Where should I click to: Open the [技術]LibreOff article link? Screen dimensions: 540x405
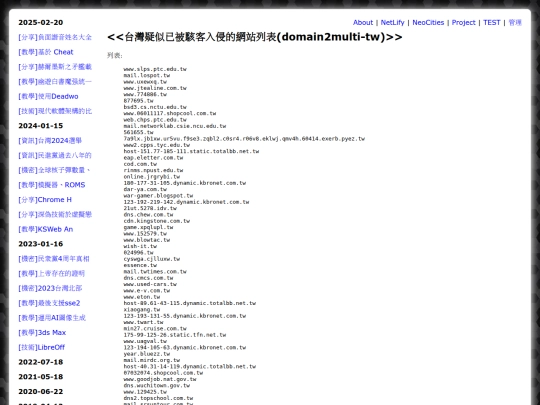click(x=42, y=347)
